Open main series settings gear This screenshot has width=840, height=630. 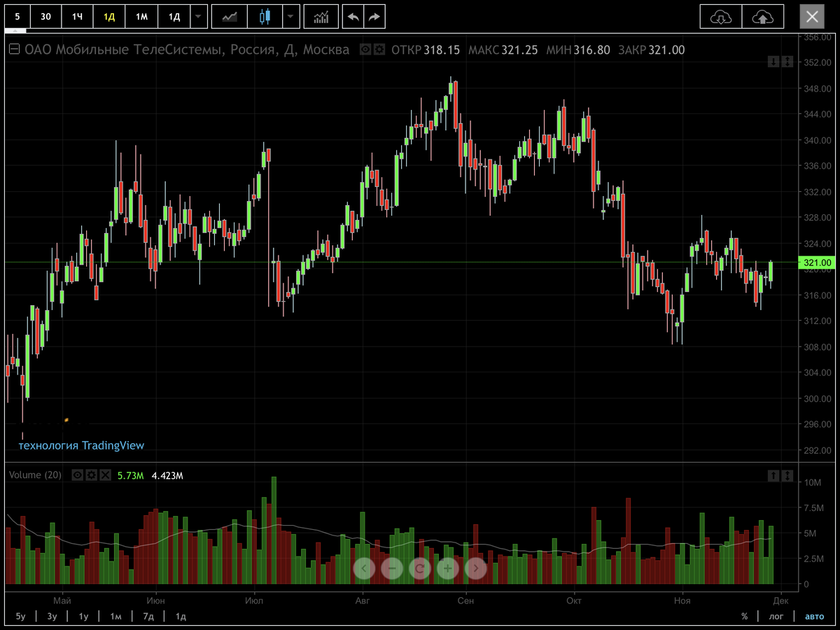[x=379, y=50]
